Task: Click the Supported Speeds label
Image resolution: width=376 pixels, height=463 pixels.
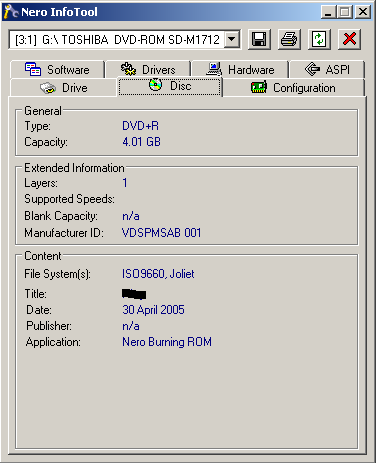Action: (x=69, y=199)
